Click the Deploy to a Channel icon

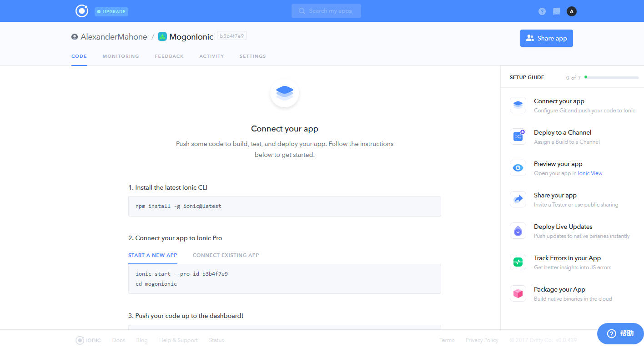click(x=518, y=136)
